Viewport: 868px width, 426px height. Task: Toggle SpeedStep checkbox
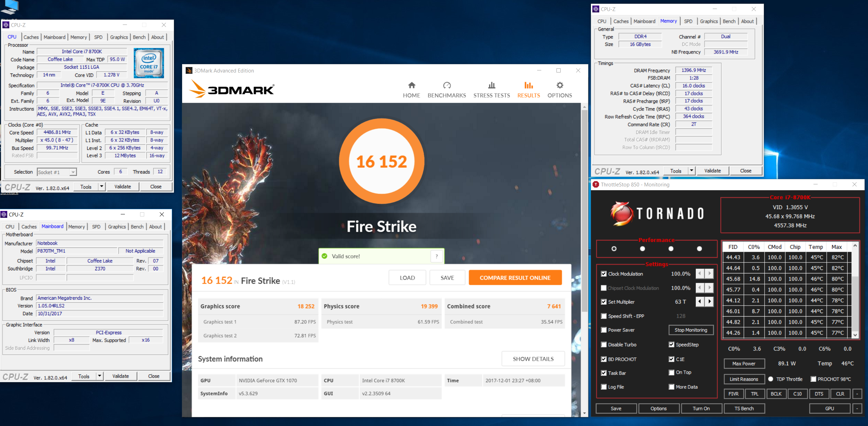(671, 345)
